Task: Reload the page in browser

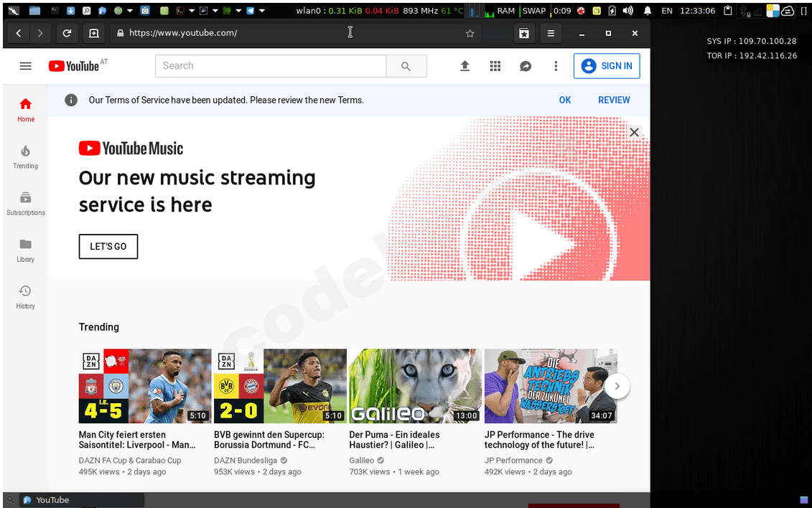Action: pyautogui.click(x=67, y=33)
